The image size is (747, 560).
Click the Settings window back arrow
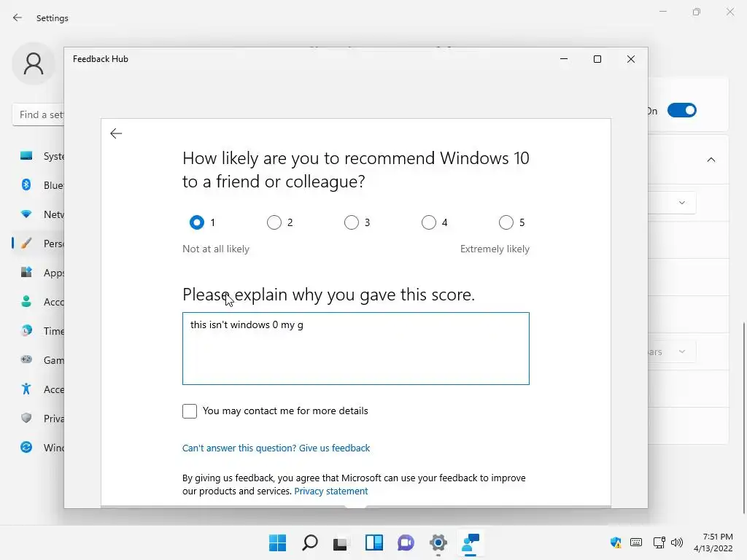click(x=18, y=17)
